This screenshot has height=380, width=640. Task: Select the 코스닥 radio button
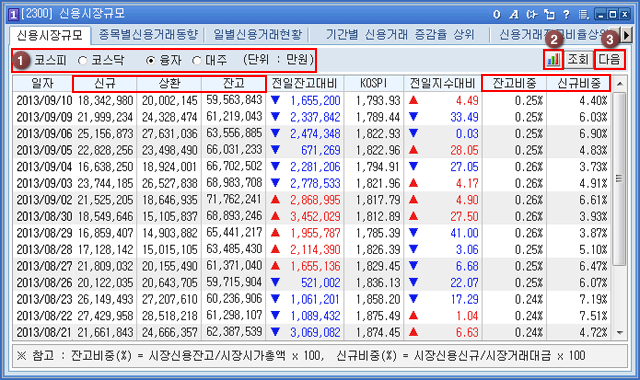[x=82, y=60]
